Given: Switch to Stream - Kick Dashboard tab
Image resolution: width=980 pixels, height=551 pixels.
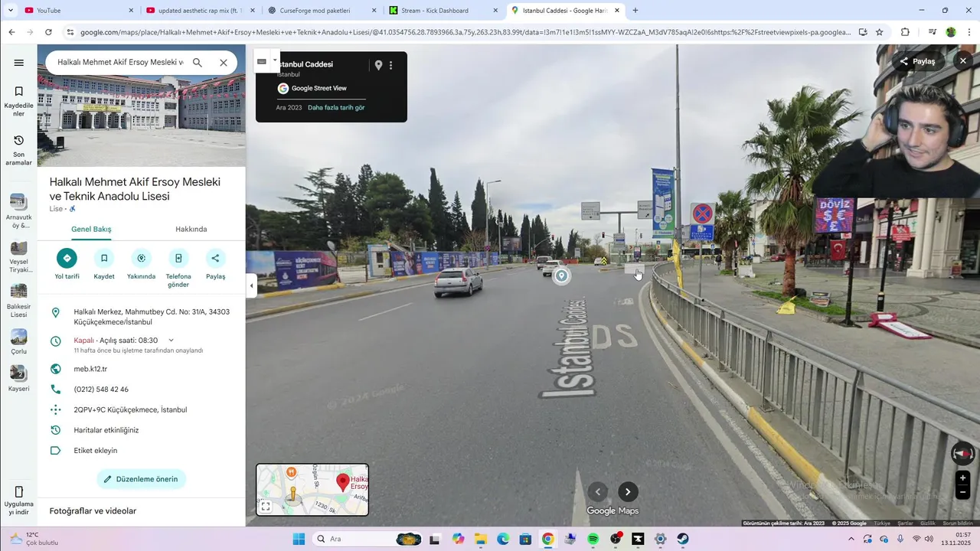Looking at the screenshot, I should 443,11.
